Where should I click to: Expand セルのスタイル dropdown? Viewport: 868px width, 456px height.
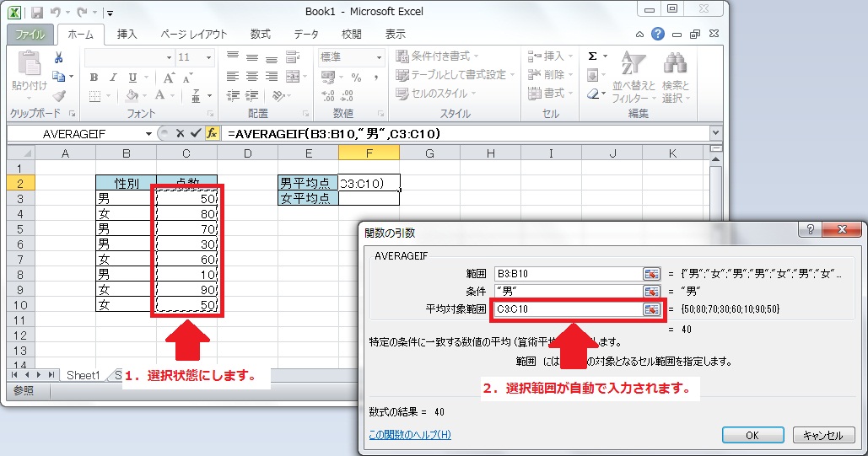pos(474,94)
